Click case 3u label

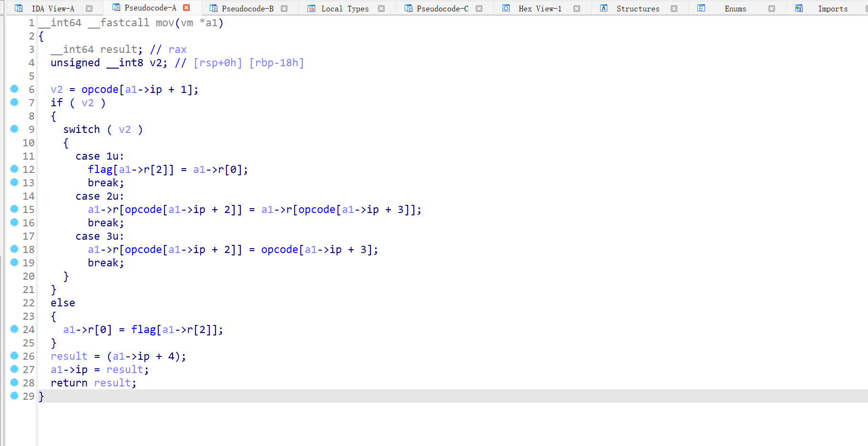pyautogui.click(x=100, y=236)
